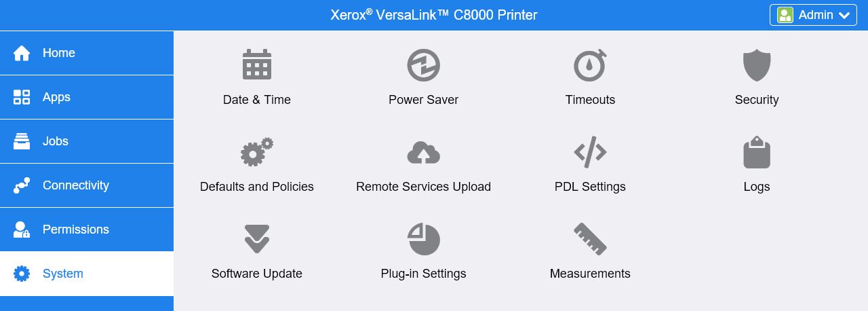Click the Xerox VersaLink C8000 Printer title
This screenshot has height=311, width=868.
click(434, 15)
